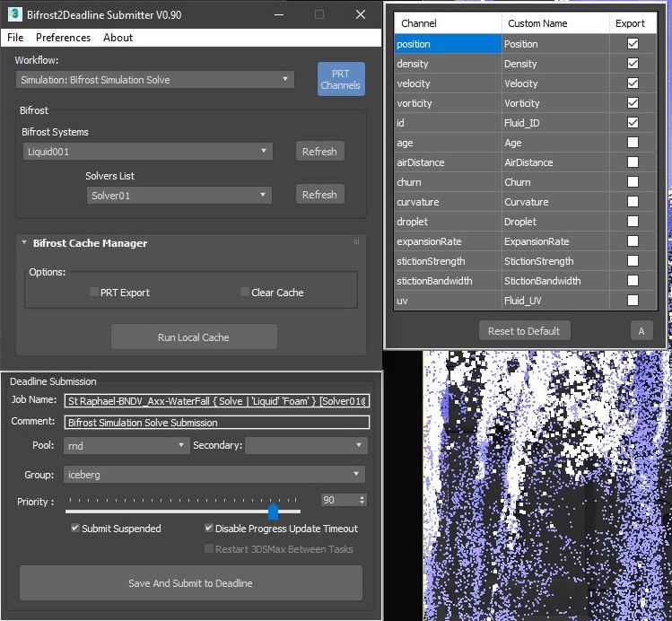Enable the Clear Cache option
This screenshot has width=672, height=621.
click(x=245, y=293)
